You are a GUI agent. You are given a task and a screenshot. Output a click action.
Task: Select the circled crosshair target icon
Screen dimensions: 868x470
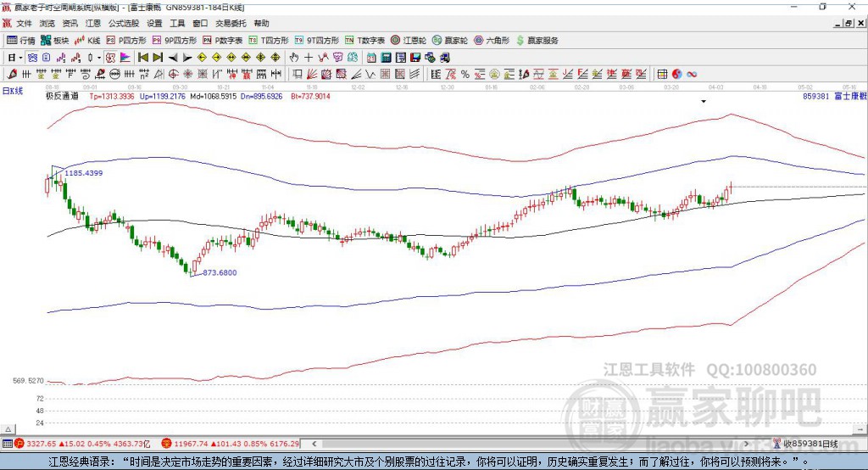[173, 75]
